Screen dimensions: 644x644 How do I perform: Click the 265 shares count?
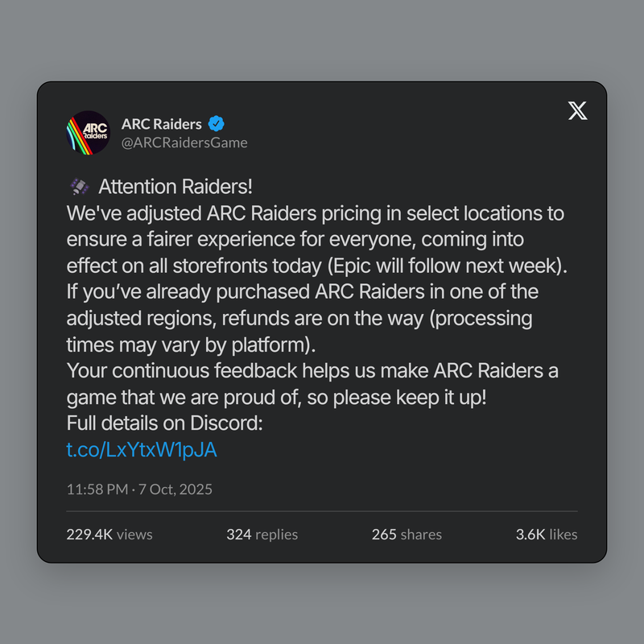coord(407,534)
